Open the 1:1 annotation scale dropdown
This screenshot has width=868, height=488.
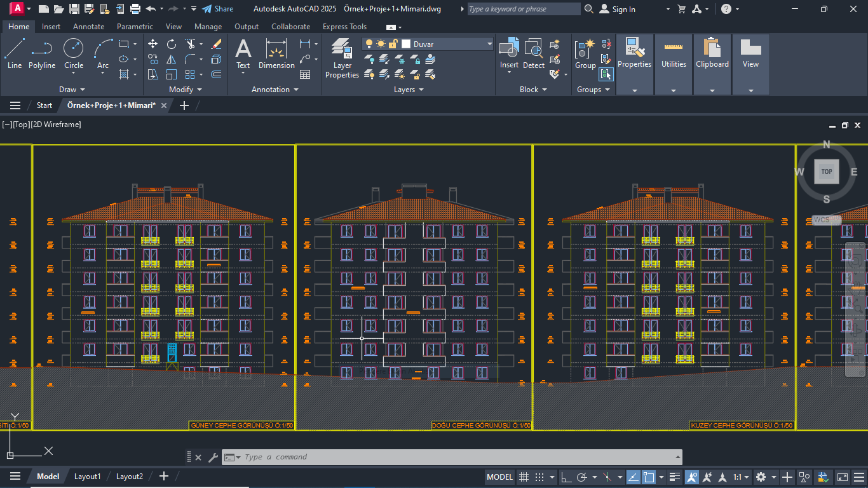[x=742, y=477]
